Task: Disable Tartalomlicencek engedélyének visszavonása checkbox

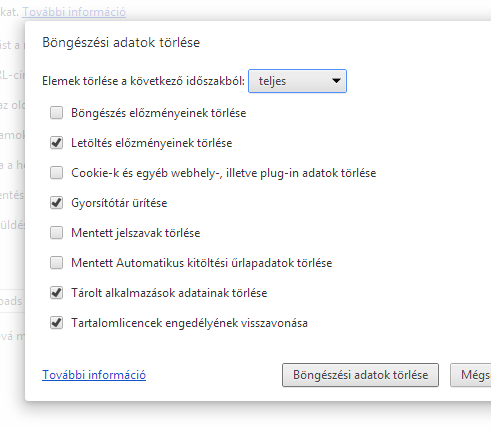Action: 56,323
